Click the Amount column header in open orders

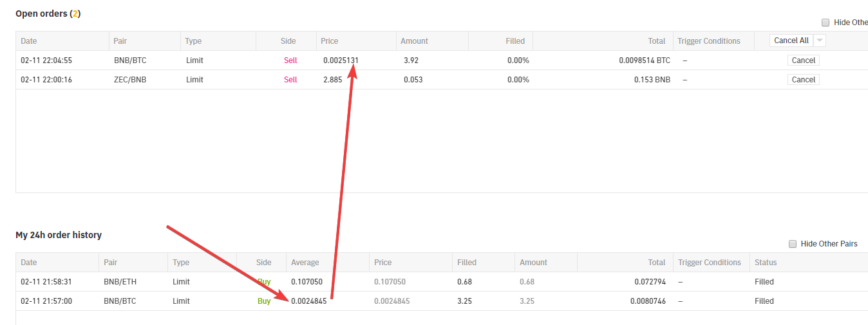pyautogui.click(x=414, y=41)
